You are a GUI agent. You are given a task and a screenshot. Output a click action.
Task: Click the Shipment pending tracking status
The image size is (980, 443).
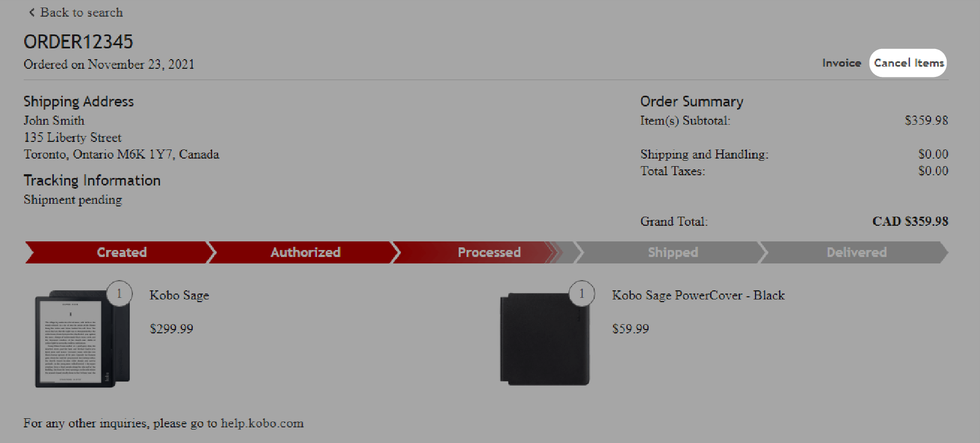tap(73, 199)
